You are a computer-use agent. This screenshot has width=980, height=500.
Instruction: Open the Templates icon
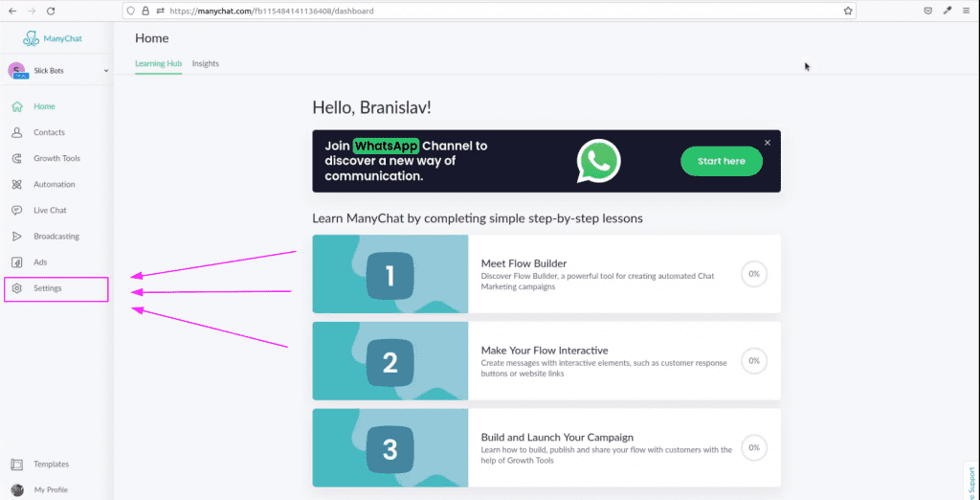coord(17,465)
